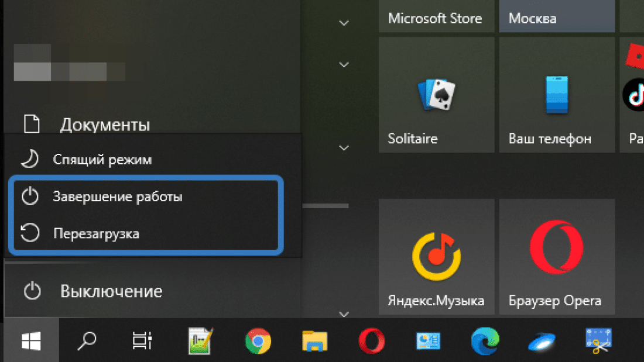Open the Solitaire tile
The height and width of the screenshot is (362, 644).
(x=437, y=95)
